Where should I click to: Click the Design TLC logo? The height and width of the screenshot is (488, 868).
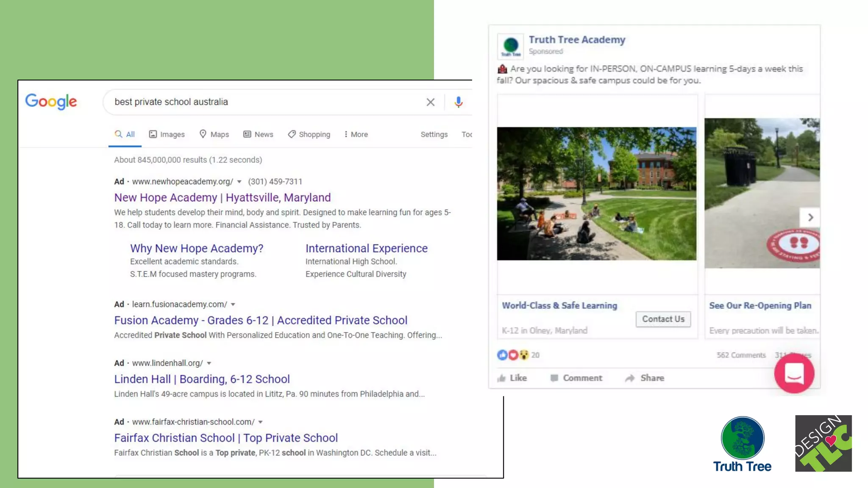[x=823, y=443]
